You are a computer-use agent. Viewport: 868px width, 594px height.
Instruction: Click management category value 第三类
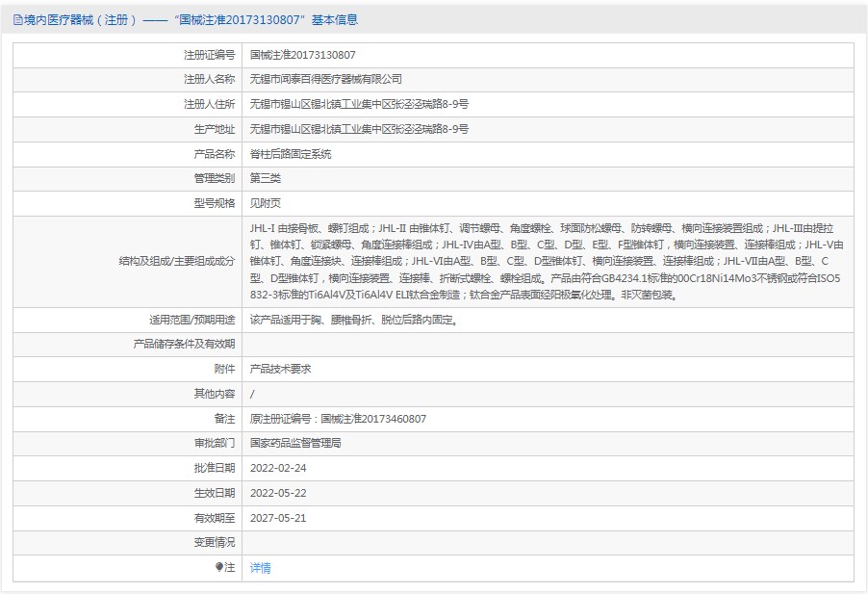pos(266,178)
